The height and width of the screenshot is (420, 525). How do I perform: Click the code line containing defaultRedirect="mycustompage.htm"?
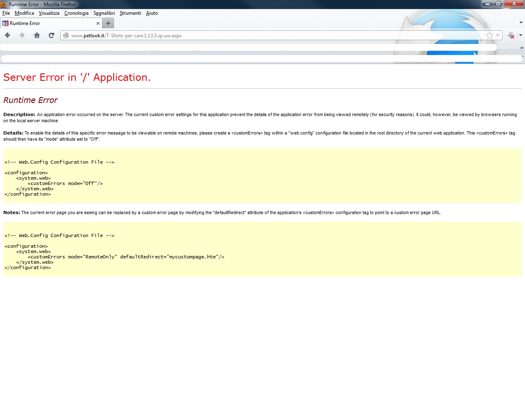coord(126,257)
